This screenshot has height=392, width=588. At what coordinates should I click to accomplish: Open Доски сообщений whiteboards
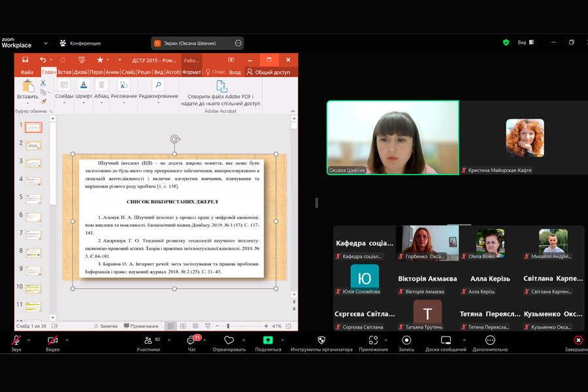coord(446,340)
